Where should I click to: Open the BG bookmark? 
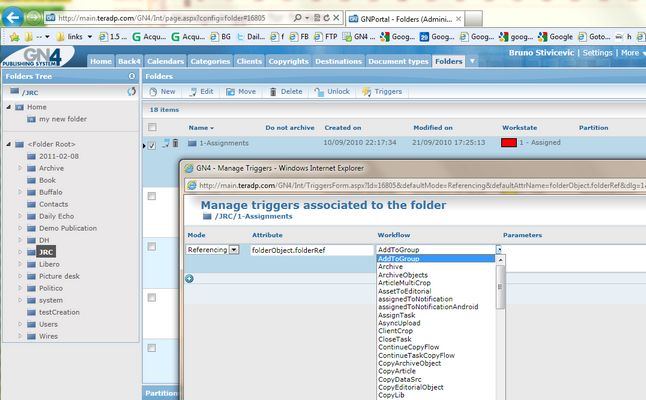pos(220,37)
